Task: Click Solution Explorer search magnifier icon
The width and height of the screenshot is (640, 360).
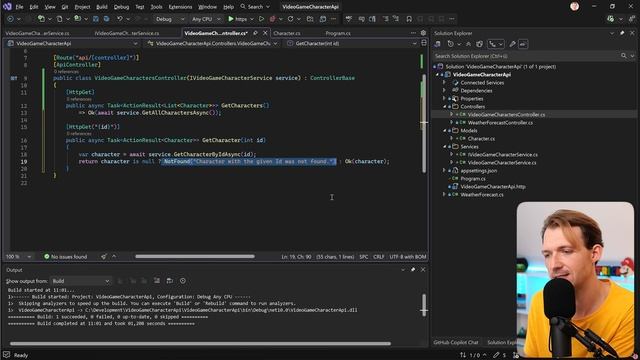Action: (x=623, y=56)
